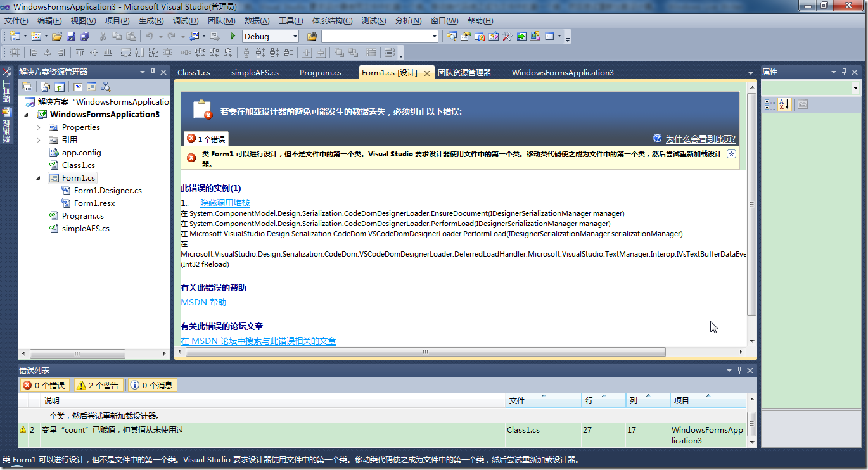Open the 工具(T) menu
Image resolution: width=868 pixels, height=470 pixels.
(291, 21)
